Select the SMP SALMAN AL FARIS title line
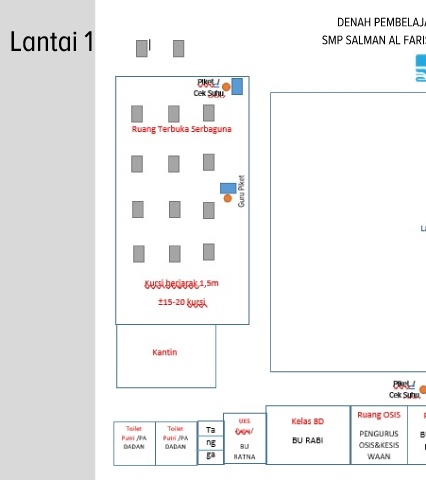The height and width of the screenshot is (480, 426). 374,40
